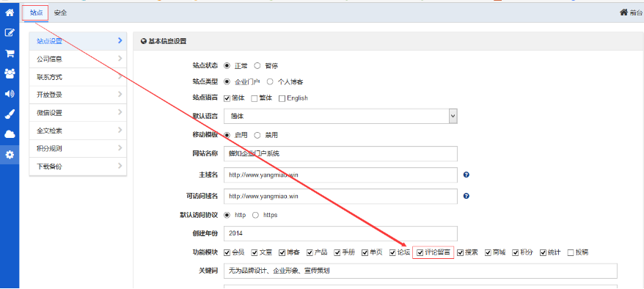Click the 可访问域名 input field
Screen dimensions: 644x289
340,197
